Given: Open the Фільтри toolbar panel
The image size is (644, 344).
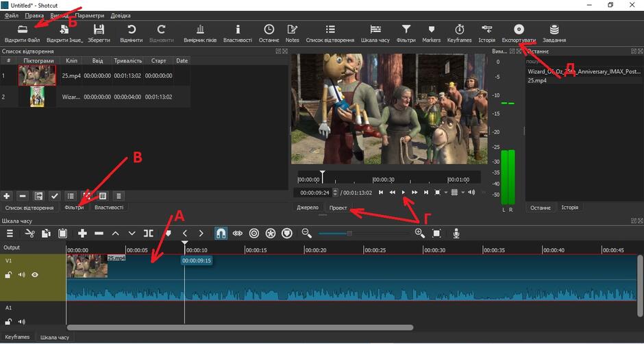Looking at the screenshot, I should coord(406,34).
